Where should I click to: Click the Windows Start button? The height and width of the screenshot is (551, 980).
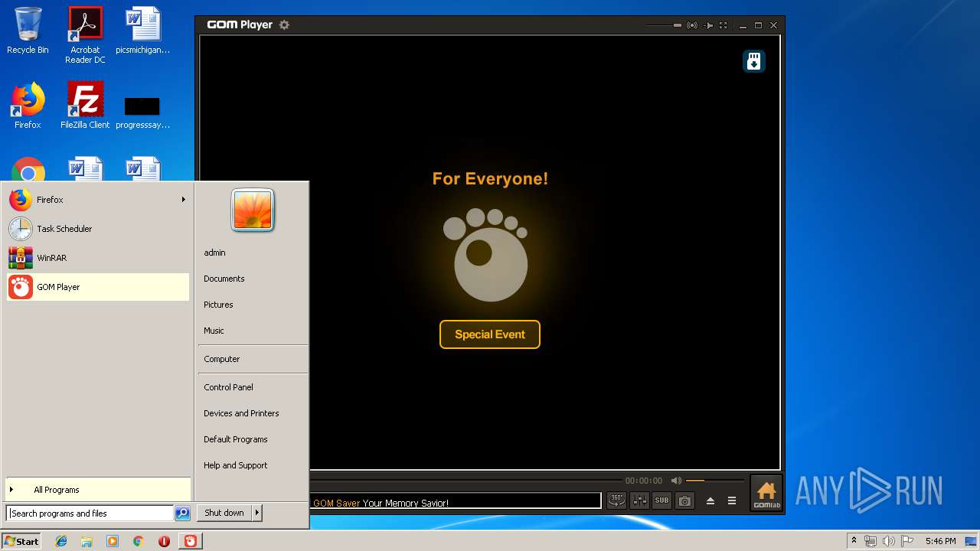tap(21, 541)
